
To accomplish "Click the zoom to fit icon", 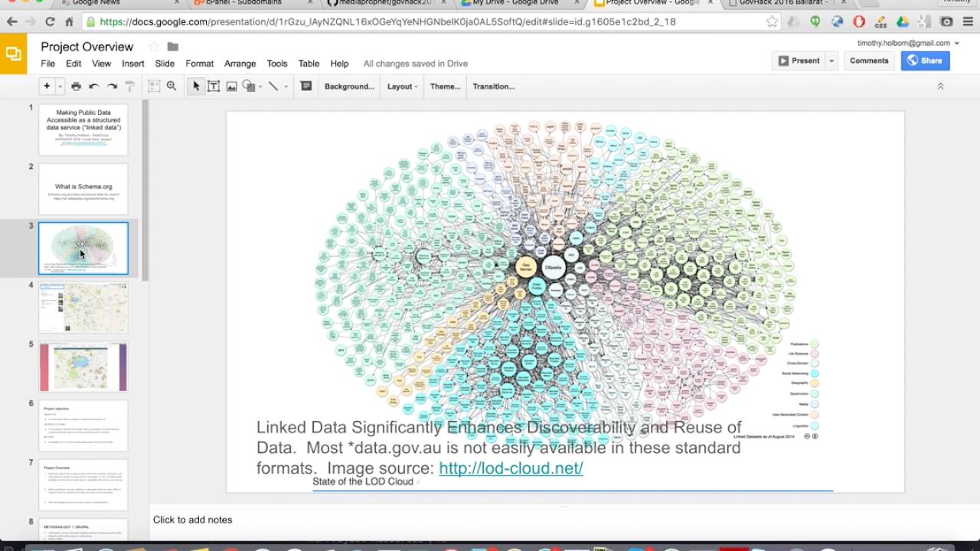I will 154,86.
